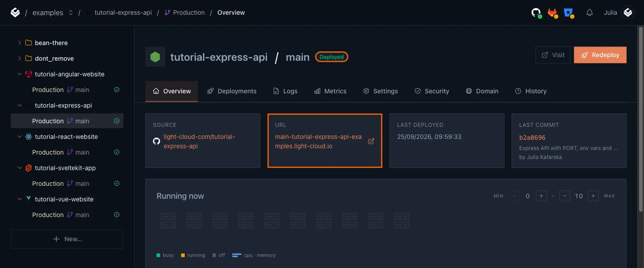644x268 pixels.
Task: Open the Production breadcrumb link
Action: click(184, 13)
